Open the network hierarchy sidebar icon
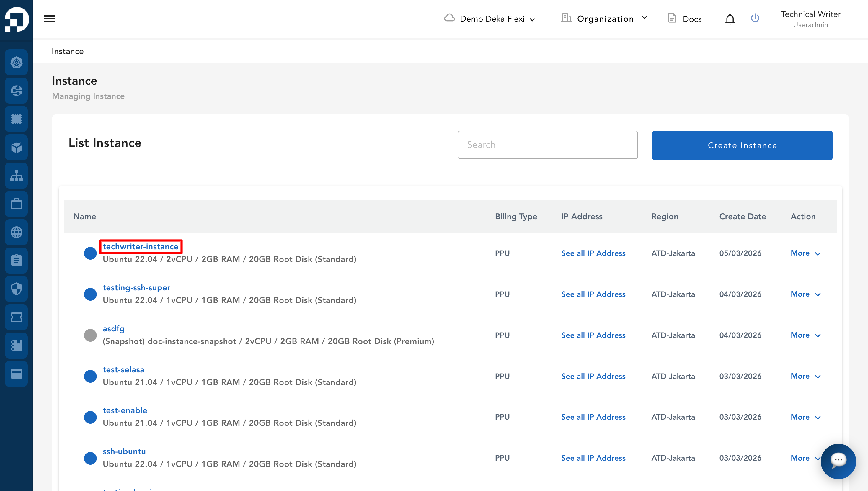This screenshot has width=868, height=491. (16, 175)
